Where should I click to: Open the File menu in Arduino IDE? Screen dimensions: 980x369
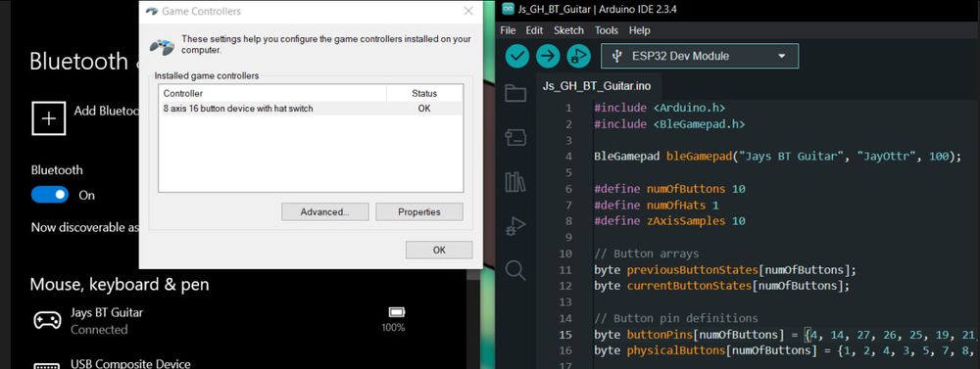pyautogui.click(x=508, y=30)
